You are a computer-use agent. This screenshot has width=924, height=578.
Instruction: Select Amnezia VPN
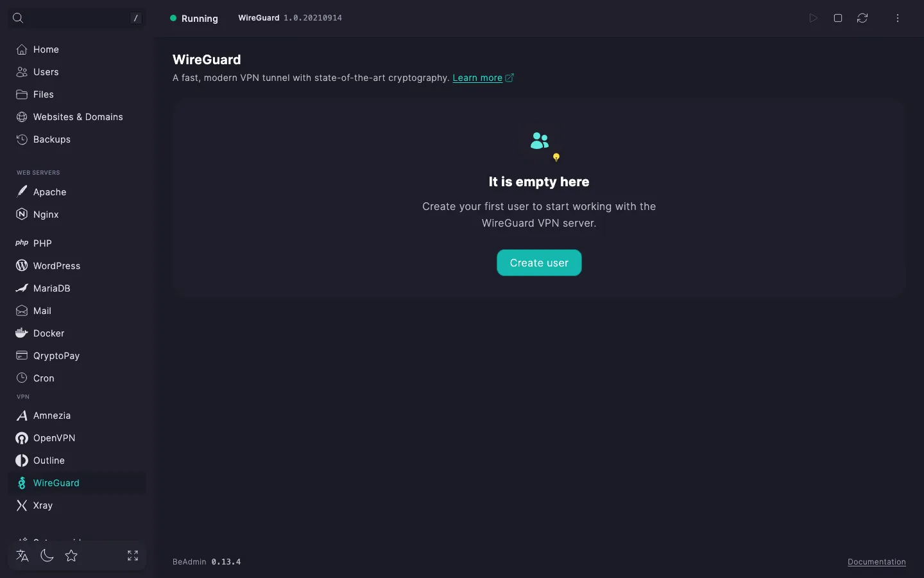coord(77,416)
